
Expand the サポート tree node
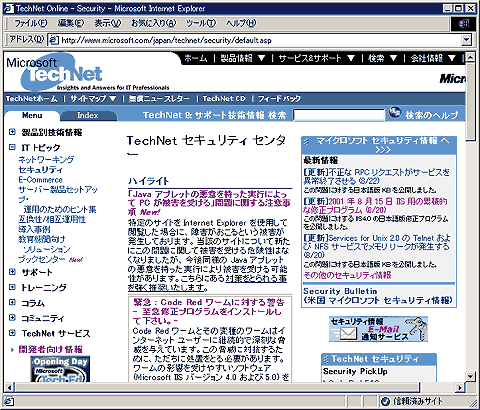(12, 272)
